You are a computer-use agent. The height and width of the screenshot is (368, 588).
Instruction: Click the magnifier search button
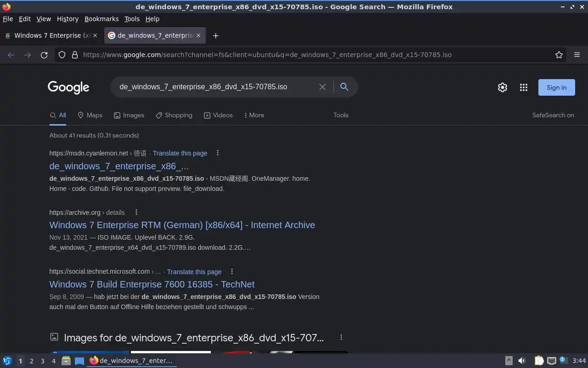344,87
